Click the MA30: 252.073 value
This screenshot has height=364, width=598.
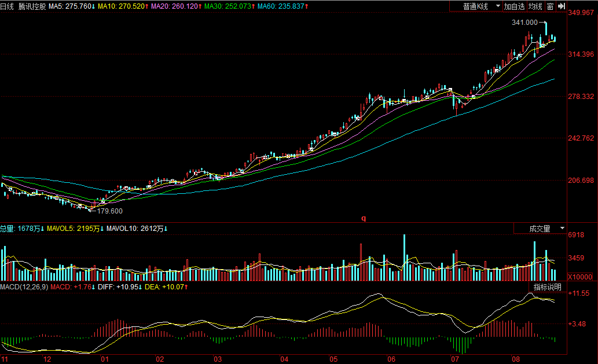[x=230, y=6]
